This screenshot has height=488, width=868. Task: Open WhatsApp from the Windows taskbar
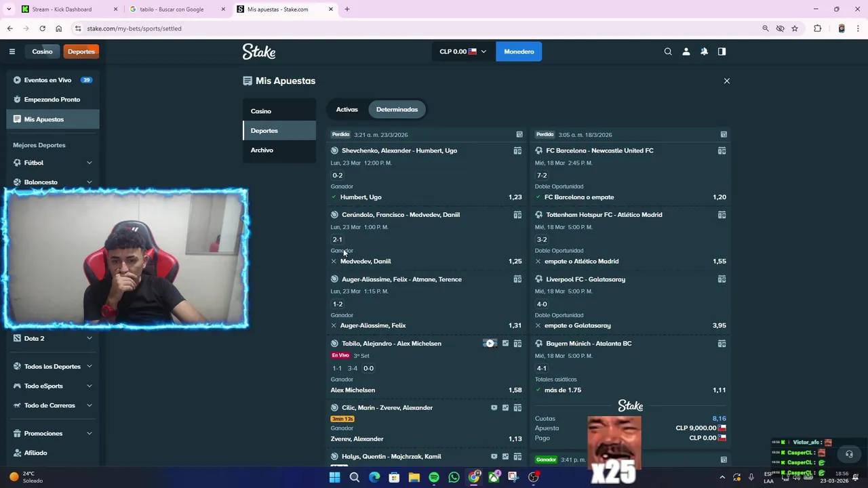click(454, 477)
